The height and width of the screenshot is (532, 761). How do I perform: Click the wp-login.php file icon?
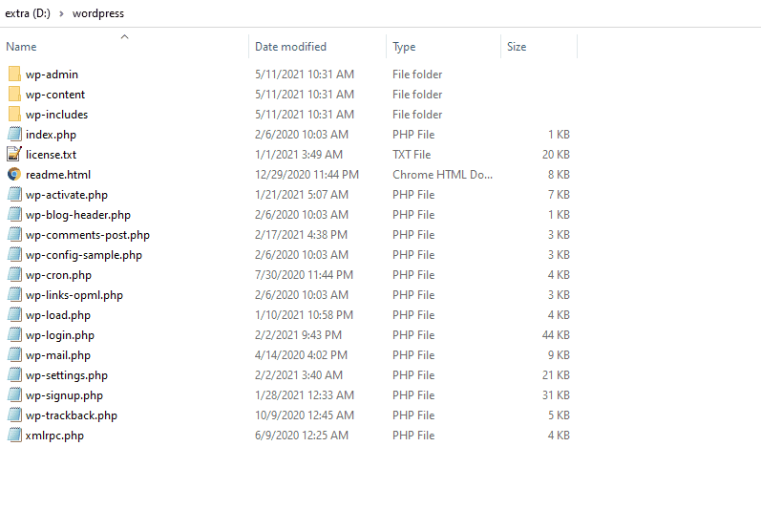[14, 335]
